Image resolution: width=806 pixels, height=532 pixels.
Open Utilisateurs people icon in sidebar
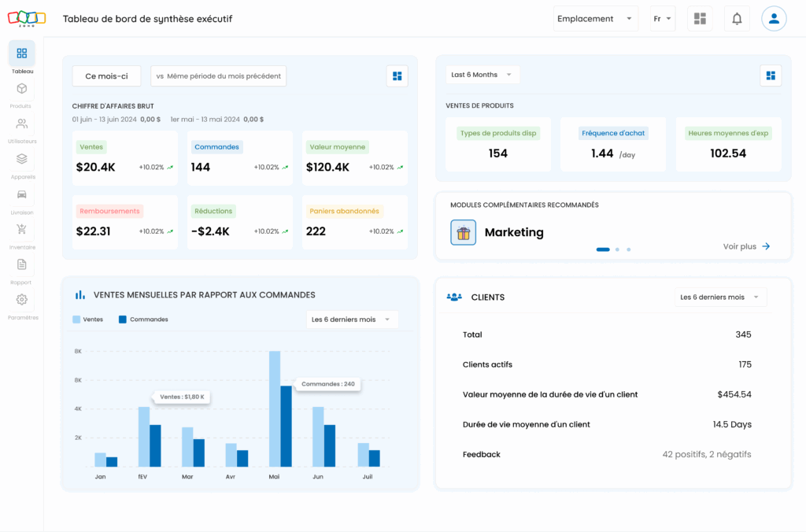(21, 124)
